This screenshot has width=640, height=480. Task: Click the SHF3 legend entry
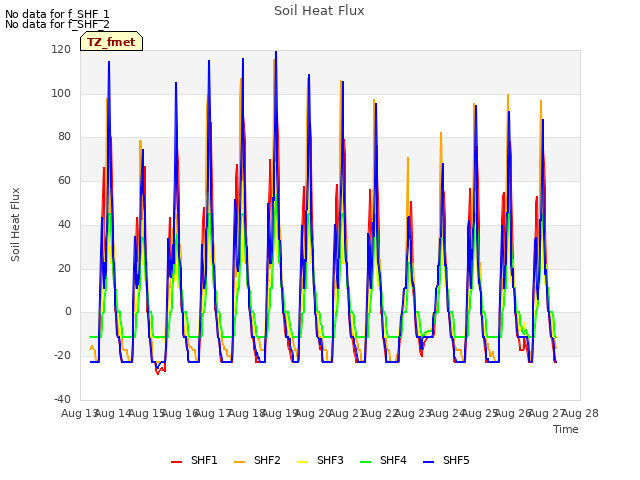tap(320, 460)
